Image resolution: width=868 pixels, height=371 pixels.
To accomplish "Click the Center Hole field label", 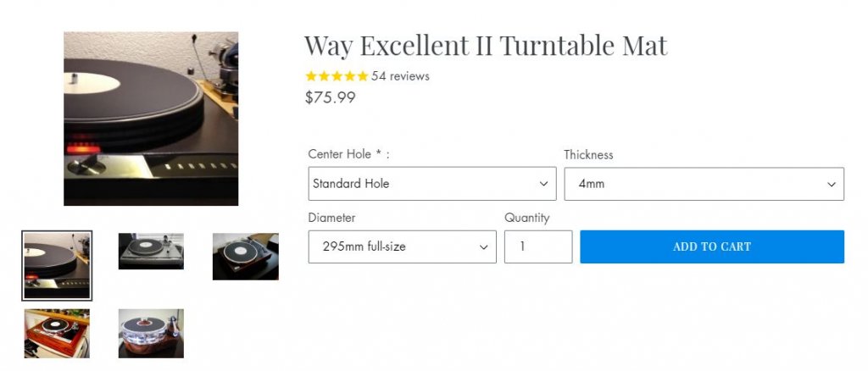I will pos(348,154).
